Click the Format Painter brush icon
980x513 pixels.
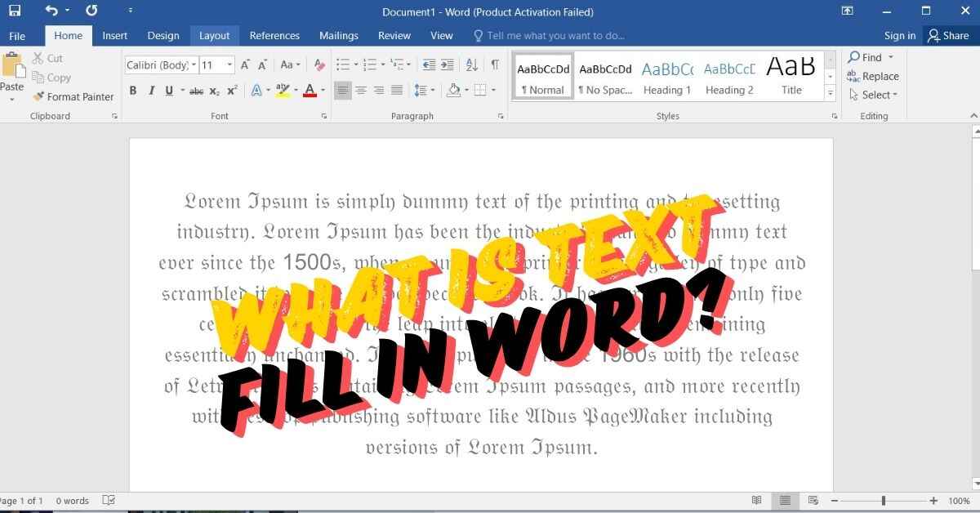pyautogui.click(x=38, y=96)
